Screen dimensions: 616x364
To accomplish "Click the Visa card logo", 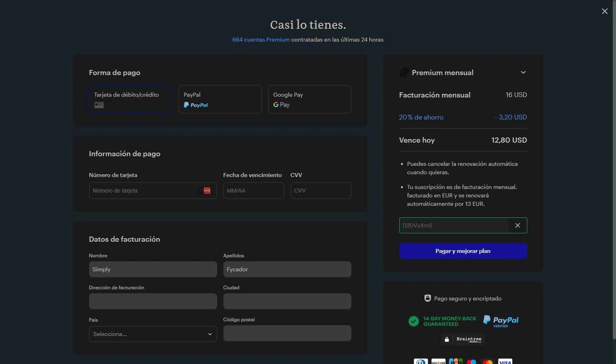I will [505, 362].
